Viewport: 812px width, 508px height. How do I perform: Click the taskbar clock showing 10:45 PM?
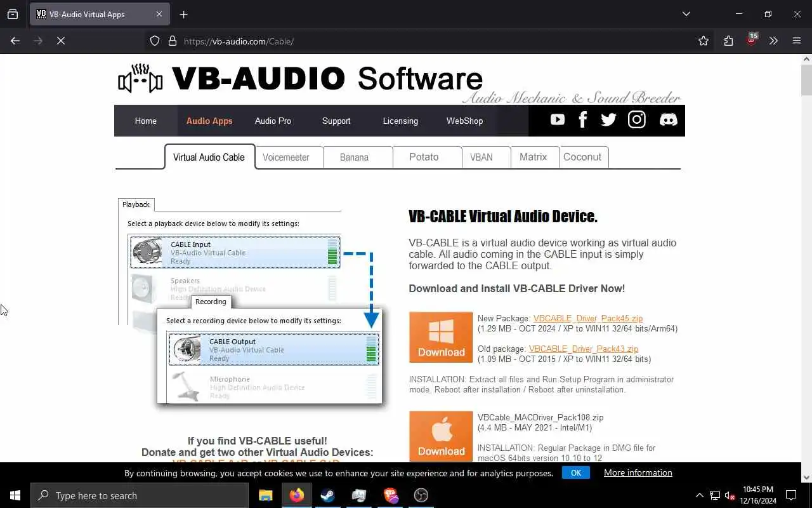tap(757, 495)
